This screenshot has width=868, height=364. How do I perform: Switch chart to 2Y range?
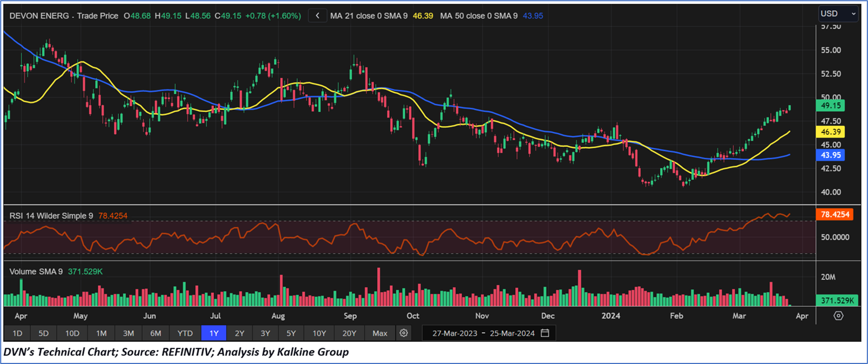coord(240,333)
